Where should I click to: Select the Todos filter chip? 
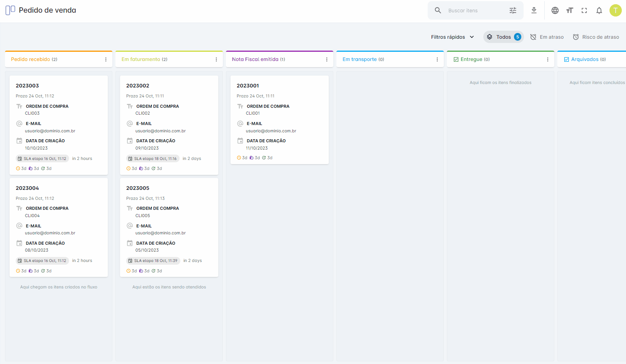pos(504,37)
